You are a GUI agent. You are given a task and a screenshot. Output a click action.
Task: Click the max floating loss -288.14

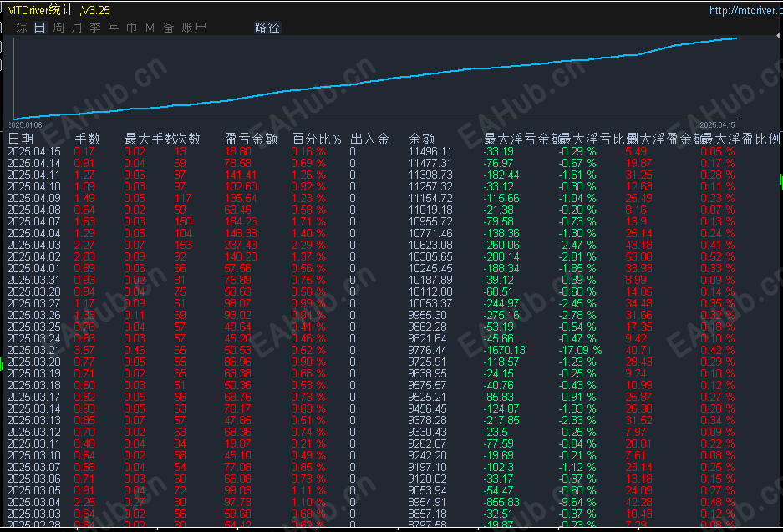pyautogui.click(x=501, y=256)
